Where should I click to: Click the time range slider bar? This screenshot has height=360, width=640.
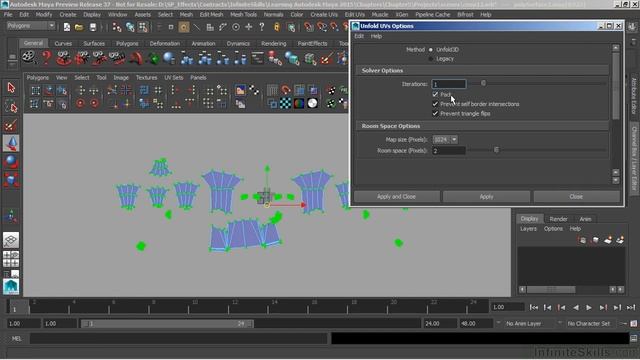167,324
